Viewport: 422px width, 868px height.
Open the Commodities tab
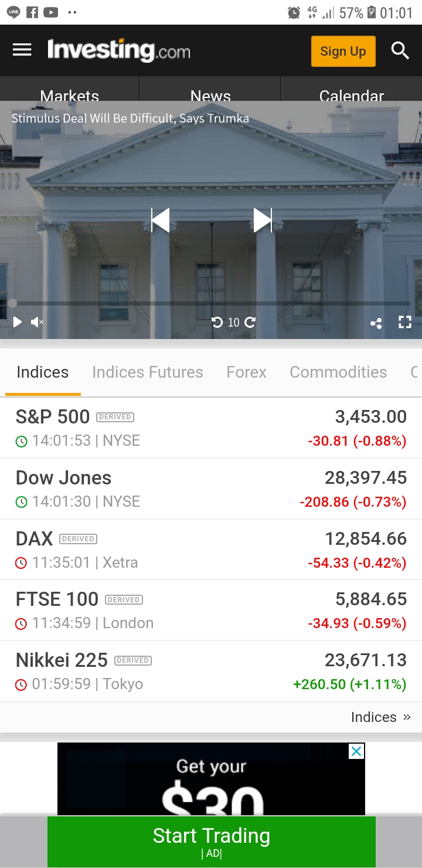338,372
